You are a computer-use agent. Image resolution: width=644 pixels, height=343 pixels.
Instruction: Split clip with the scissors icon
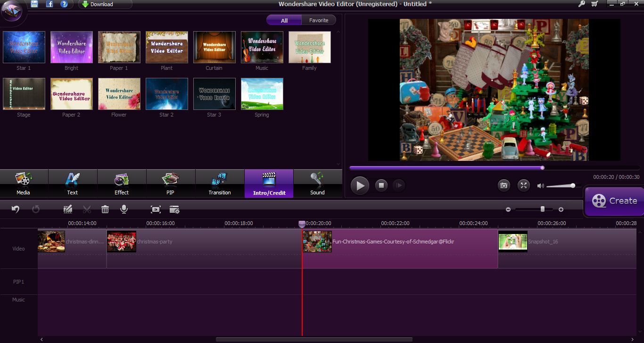87,209
